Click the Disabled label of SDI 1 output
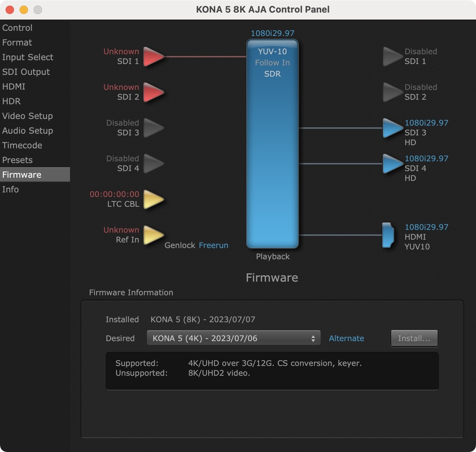This screenshot has width=476, height=452. point(421,51)
